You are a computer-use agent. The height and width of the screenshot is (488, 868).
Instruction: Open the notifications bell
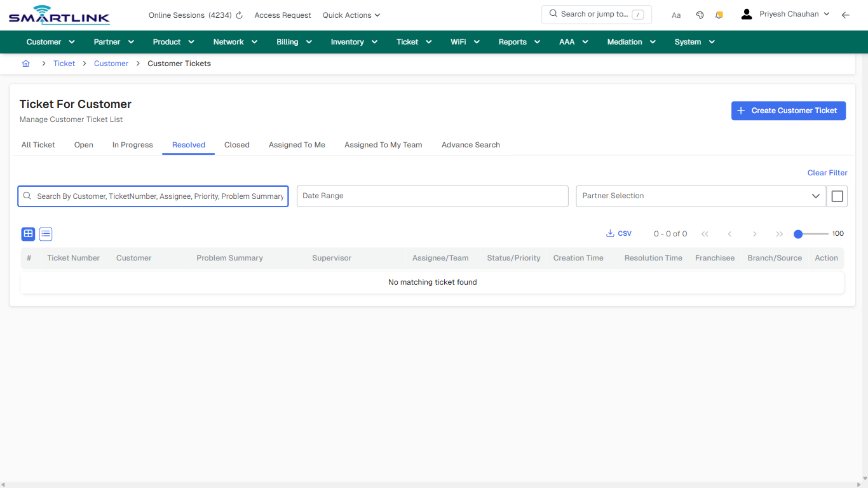[719, 14]
